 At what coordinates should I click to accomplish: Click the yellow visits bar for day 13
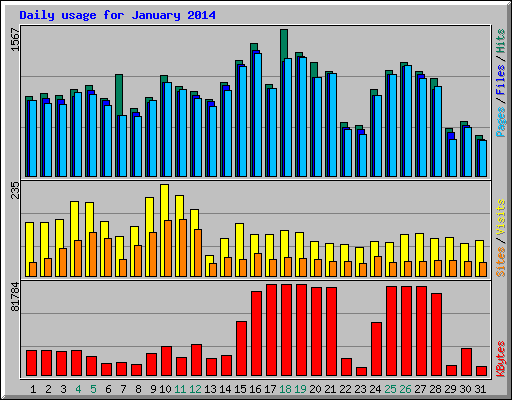[210, 259]
